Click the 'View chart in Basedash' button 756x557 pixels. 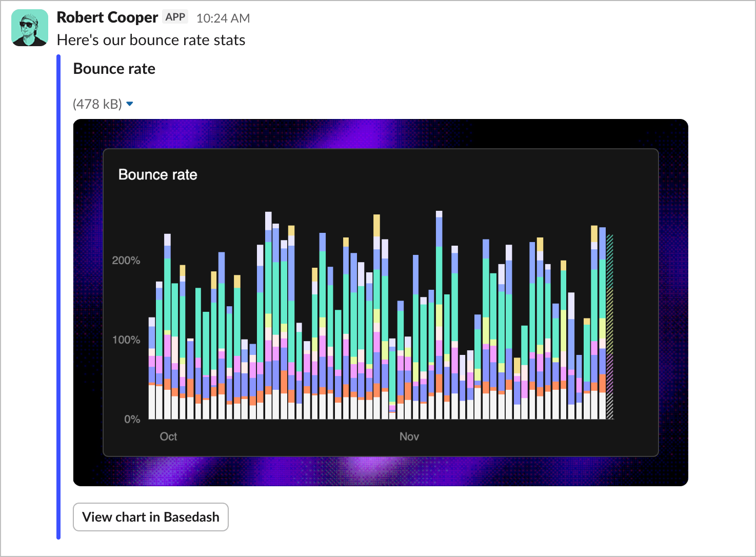[x=150, y=517]
